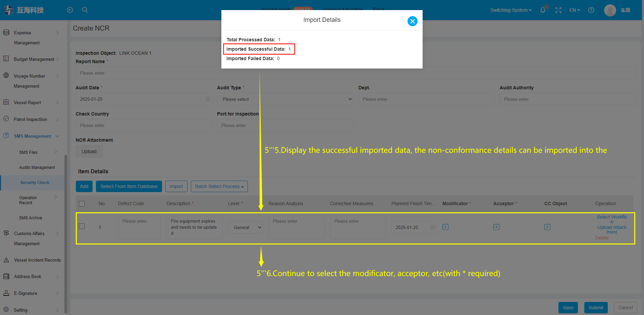Open Audit Date calendar icon
644x315 pixels.
[x=208, y=99]
